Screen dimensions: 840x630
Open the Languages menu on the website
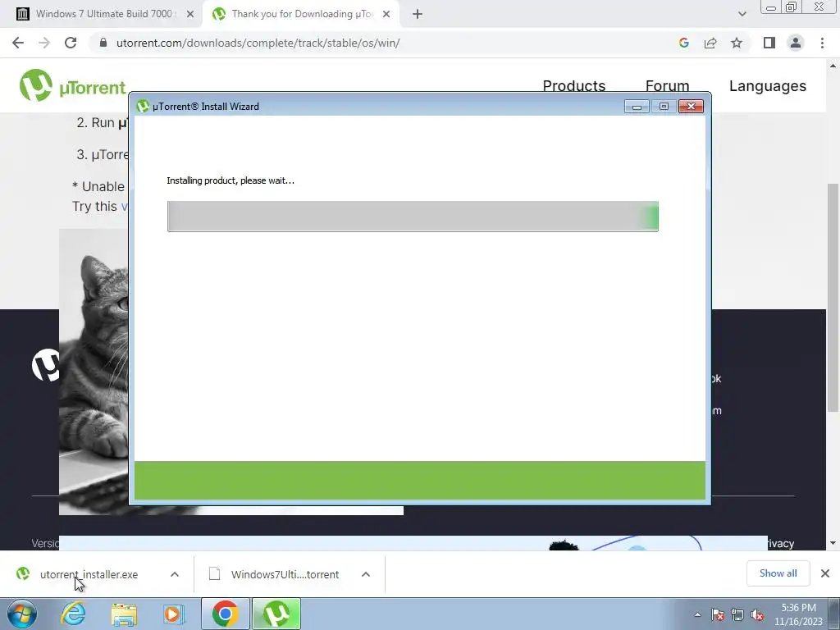[x=767, y=85]
